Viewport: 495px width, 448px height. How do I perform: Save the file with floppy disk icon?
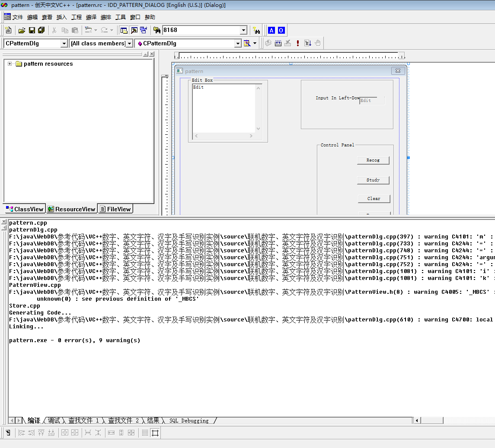32,30
